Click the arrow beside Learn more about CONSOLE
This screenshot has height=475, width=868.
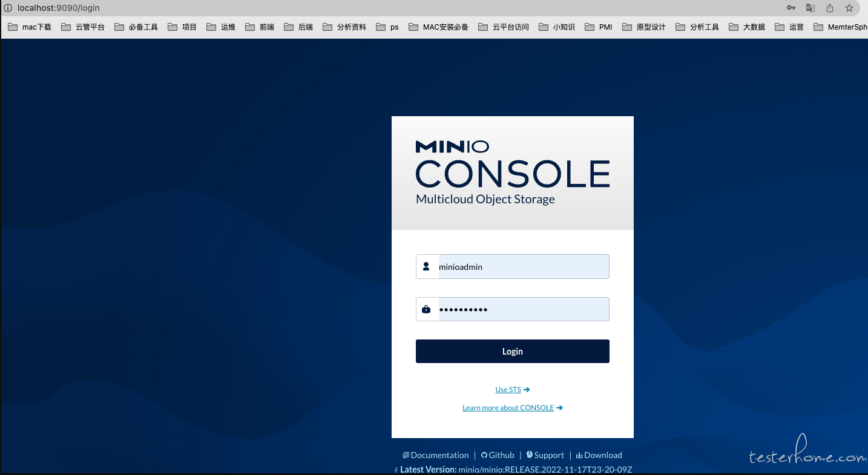[x=559, y=408]
